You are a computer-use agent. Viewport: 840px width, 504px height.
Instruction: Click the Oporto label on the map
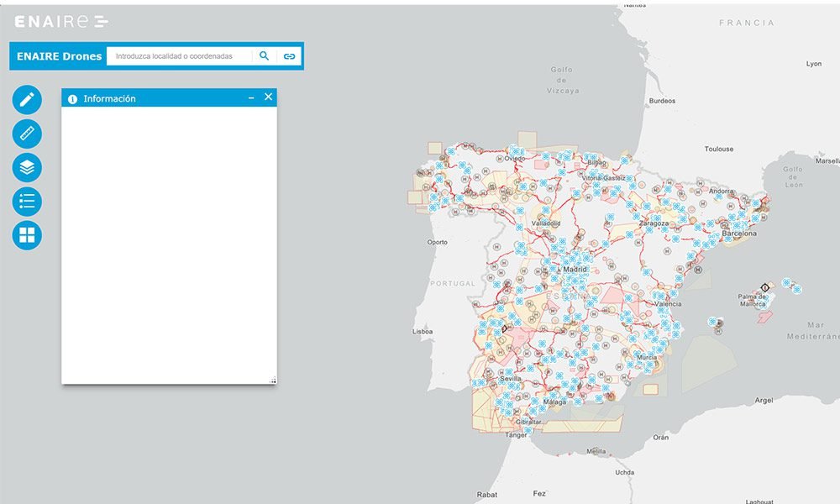(437, 242)
